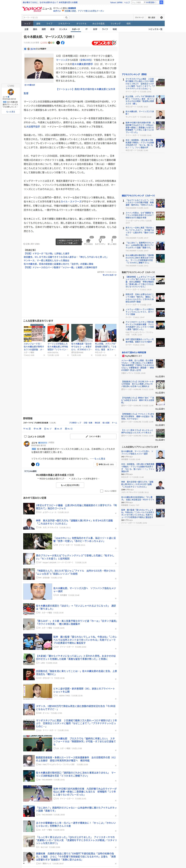Share Gojiki's comment on X
Screen dimensions: 186x868
(33, 464)
